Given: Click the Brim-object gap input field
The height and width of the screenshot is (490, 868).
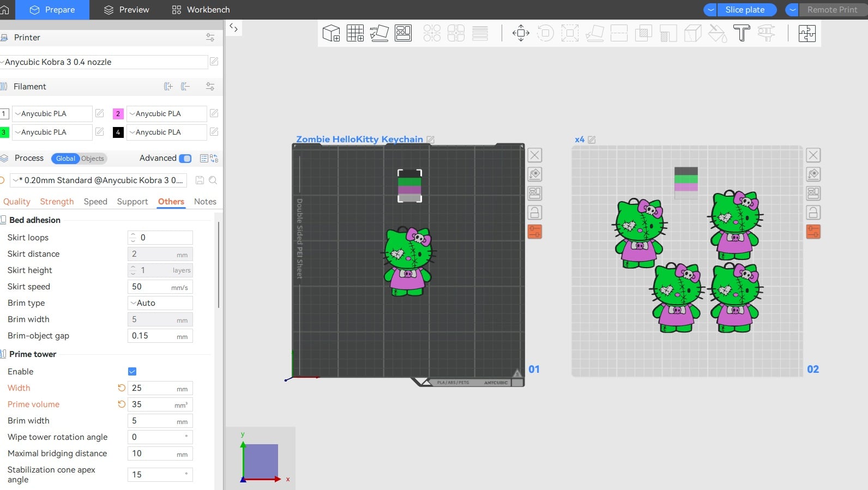Looking at the screenshot, I should pyautogui.click(x=160, y=336).
